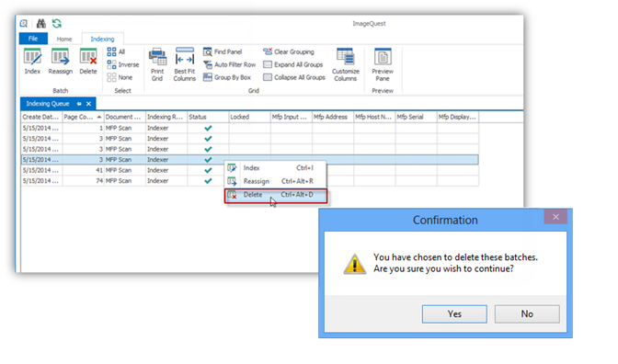Toggle the Preview Pane
618x364 pixels.
383,64
